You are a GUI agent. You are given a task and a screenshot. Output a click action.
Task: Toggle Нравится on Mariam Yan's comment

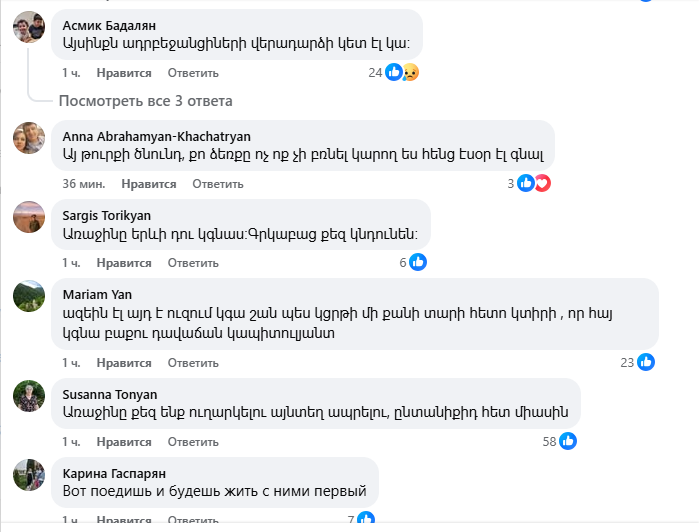coord(124,362)
